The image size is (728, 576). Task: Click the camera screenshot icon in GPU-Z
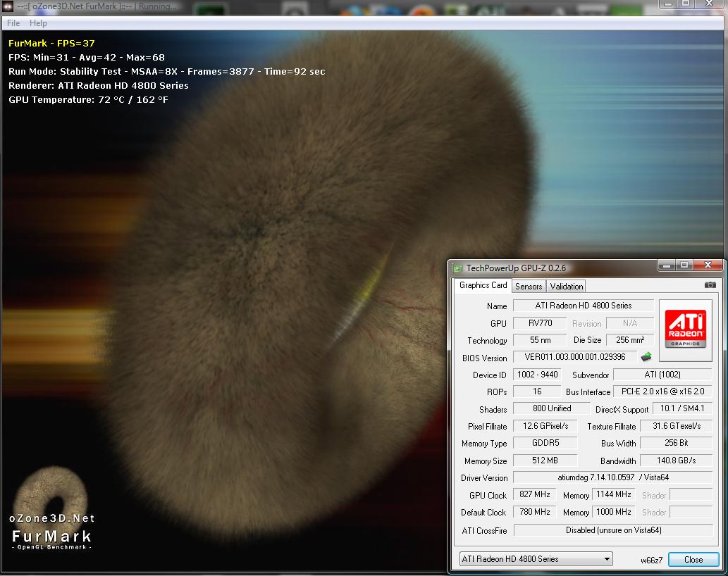tap(710, 284)
